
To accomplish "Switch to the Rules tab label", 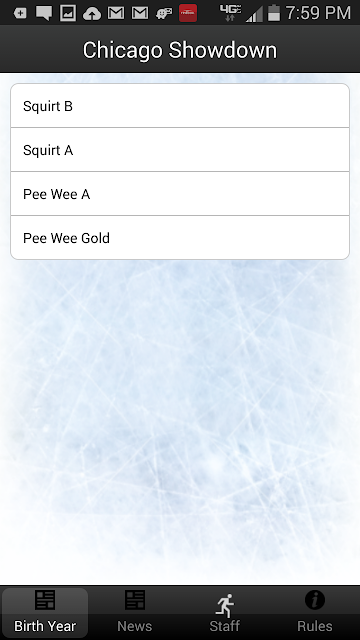I will click(315, 626).
